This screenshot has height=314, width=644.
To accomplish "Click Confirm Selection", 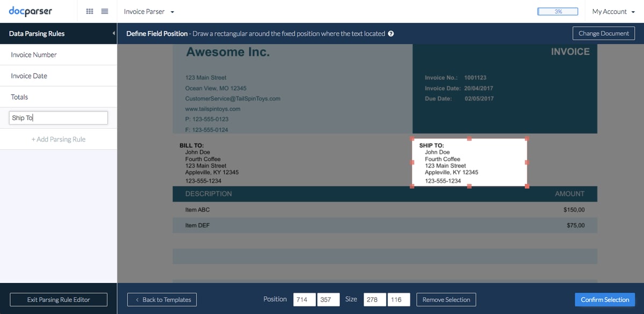I will tap(605, 300).
